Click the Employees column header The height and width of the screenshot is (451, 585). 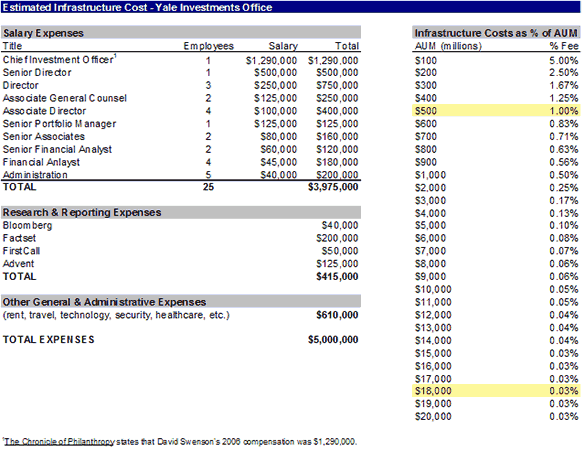click(208, 46)
